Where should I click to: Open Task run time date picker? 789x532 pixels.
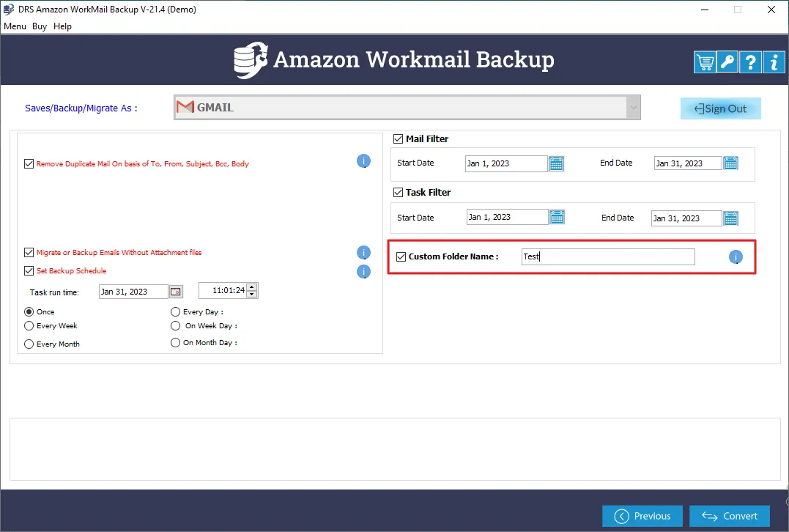(x=176, y=292)
